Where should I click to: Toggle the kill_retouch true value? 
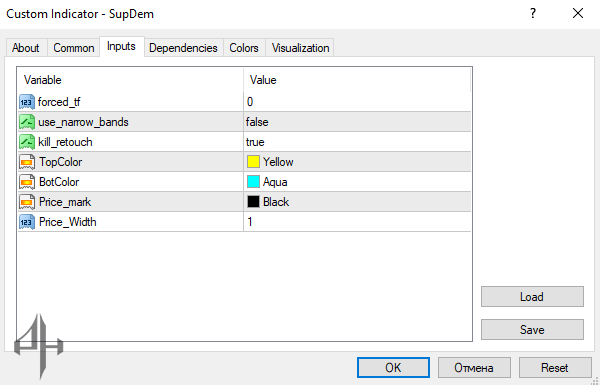(357, 142)
